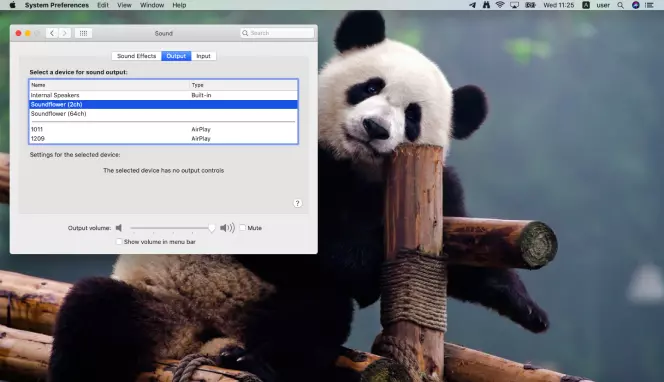664x382 pixels.
Task: Open the user account menu
Action: pyautogui.click(x=603, y=5)
